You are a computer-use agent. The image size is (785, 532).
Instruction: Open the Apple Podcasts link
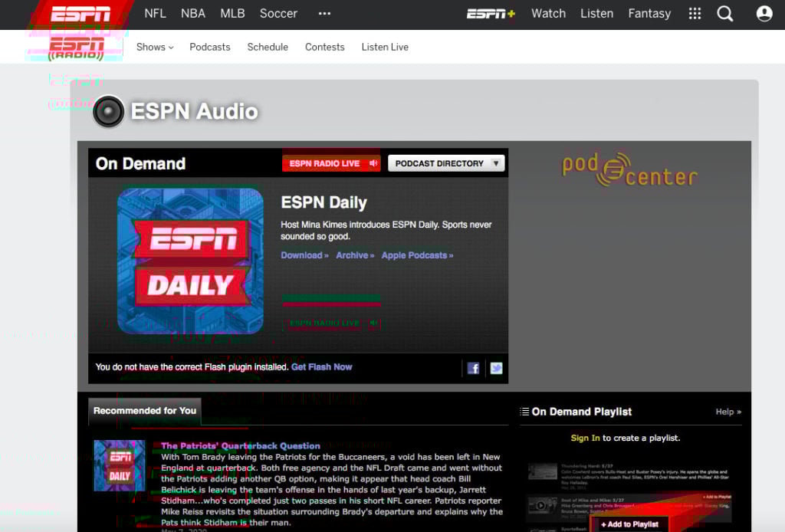pos(417,255)
